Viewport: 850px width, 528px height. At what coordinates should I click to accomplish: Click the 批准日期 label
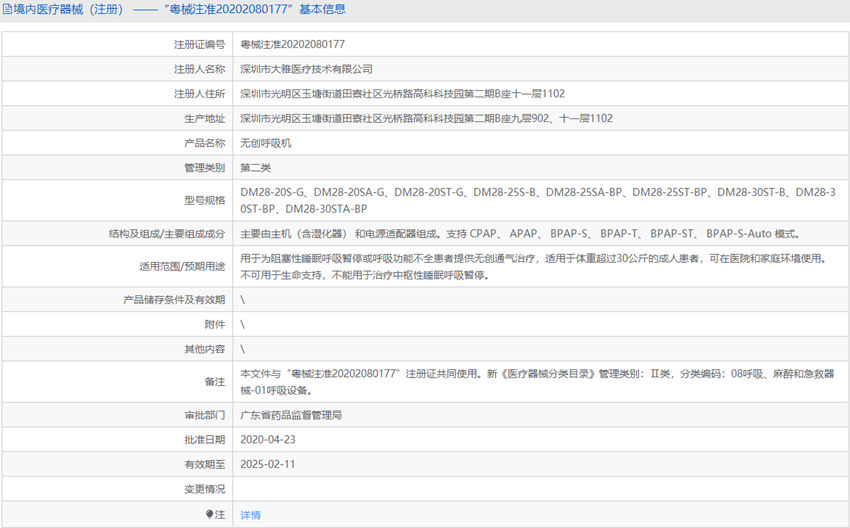pyautogui.click(x=204, y=440)
